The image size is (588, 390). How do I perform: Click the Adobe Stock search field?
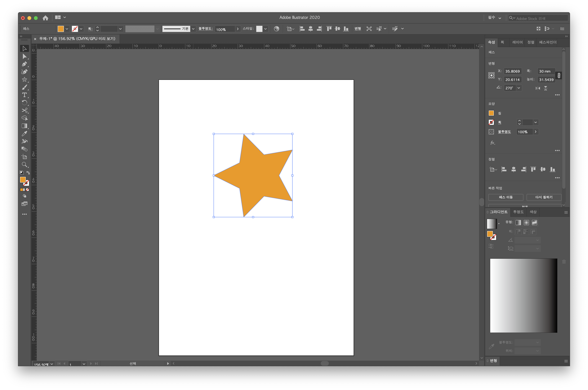tap(538, 18)
